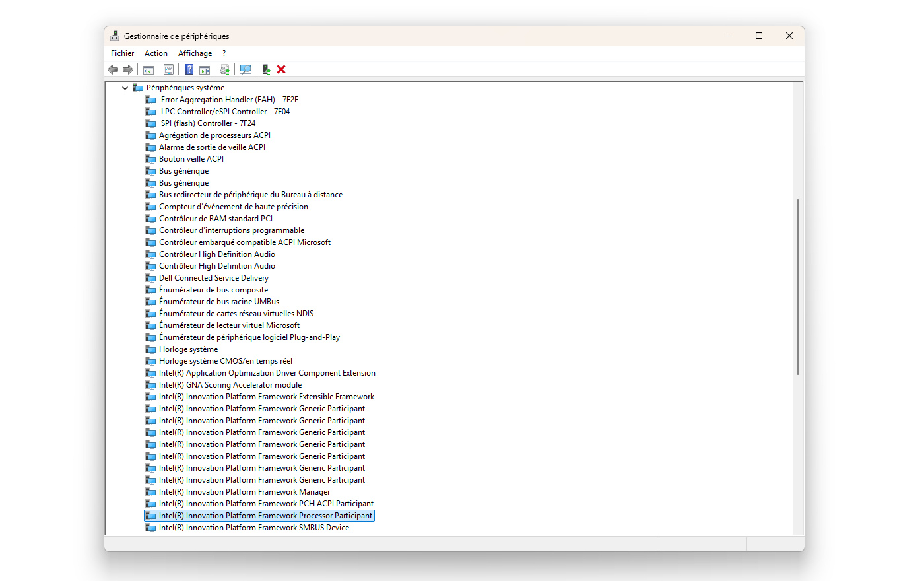The width and height of the screenshot is (924, 581).
Task: Select the plain Horloge système entry
Action: click(x=188, y=349)
